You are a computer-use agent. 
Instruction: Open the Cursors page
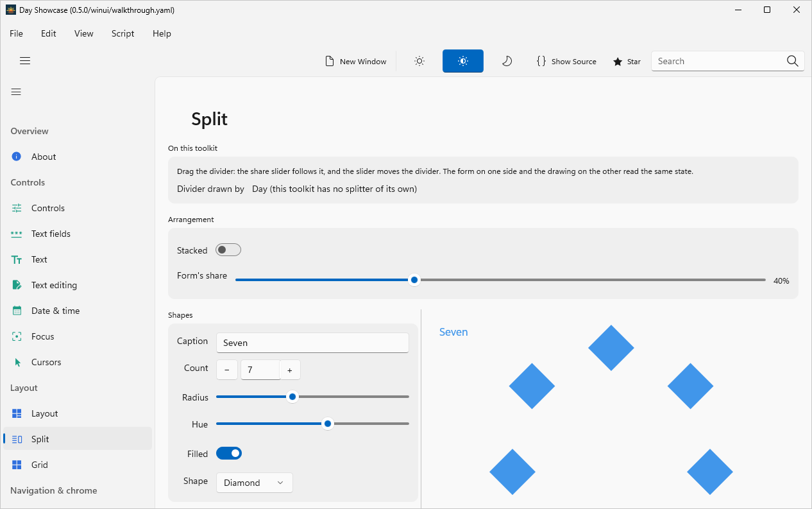(x=78, y=362)
